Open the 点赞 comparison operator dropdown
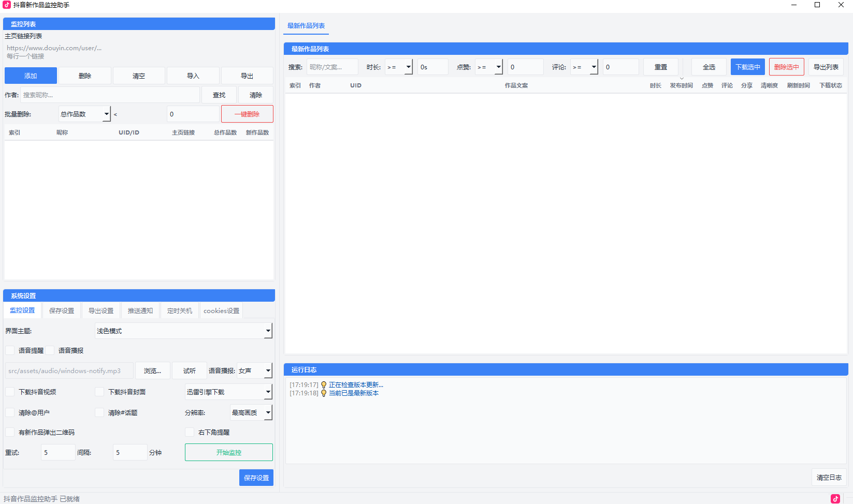 pos(489,67)
